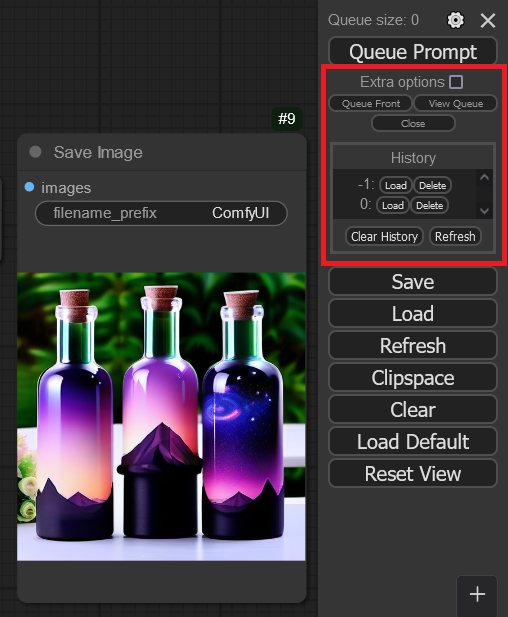Open the generated bottles image preview

[x=161, y=416]
